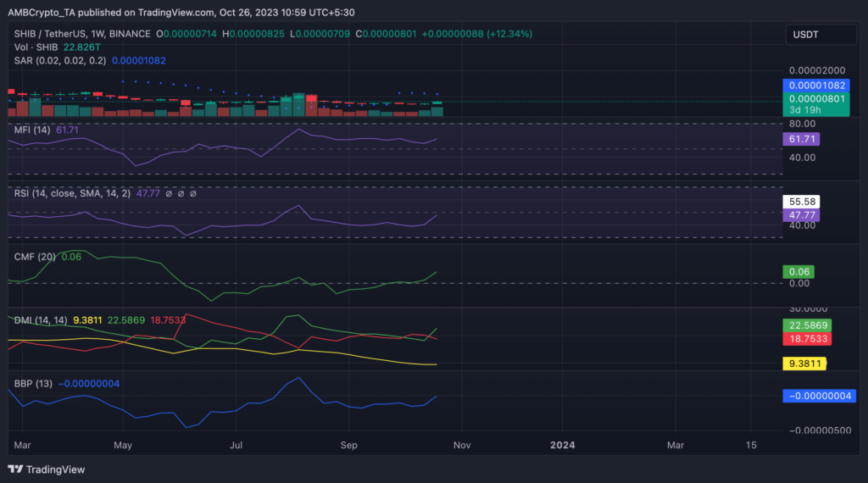Click the white 55.58 RSI axis tag
The image size is (868, 483).
(x=802, y=202)
